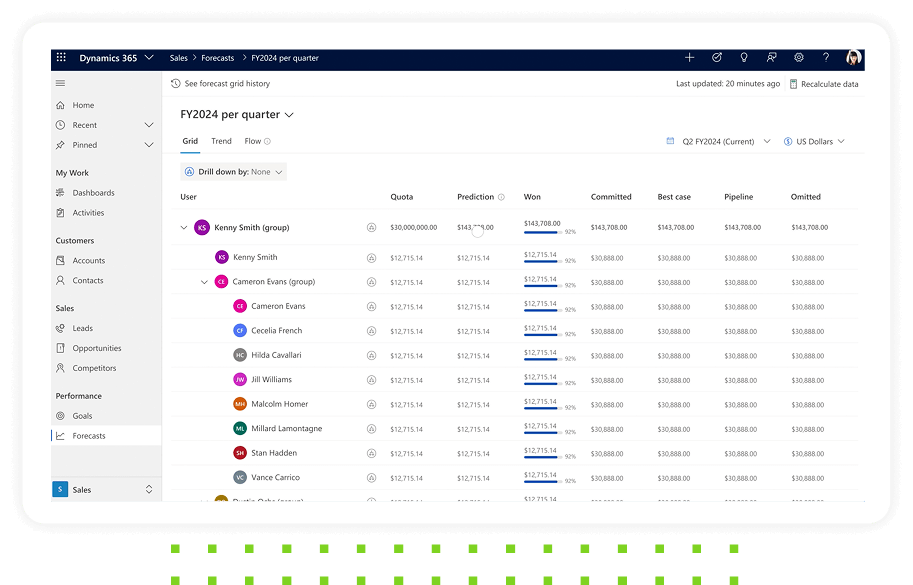Click the Quota column header
Image resolution: width=913 pixels, height=585 pixels.
(x=402, y=197)
